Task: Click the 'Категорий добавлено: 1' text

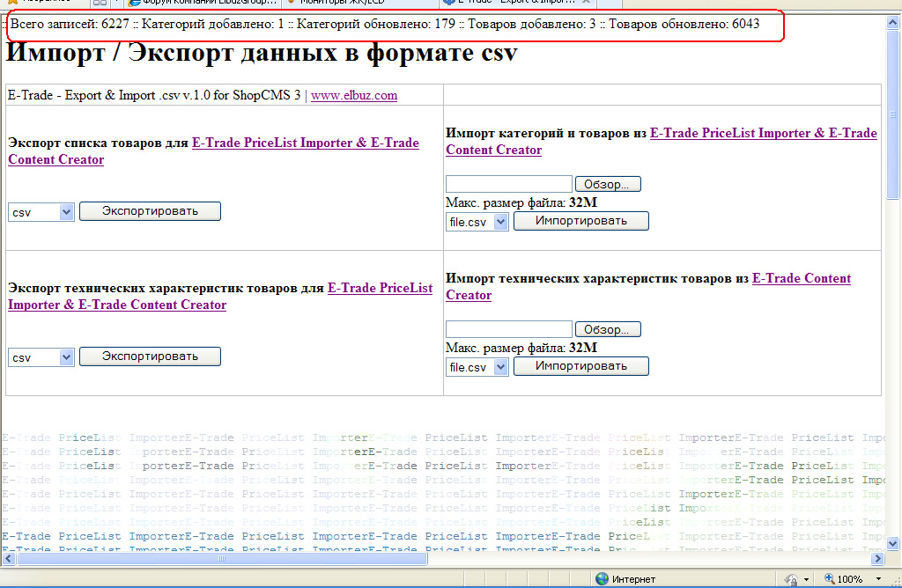Action: coord(213,24)
